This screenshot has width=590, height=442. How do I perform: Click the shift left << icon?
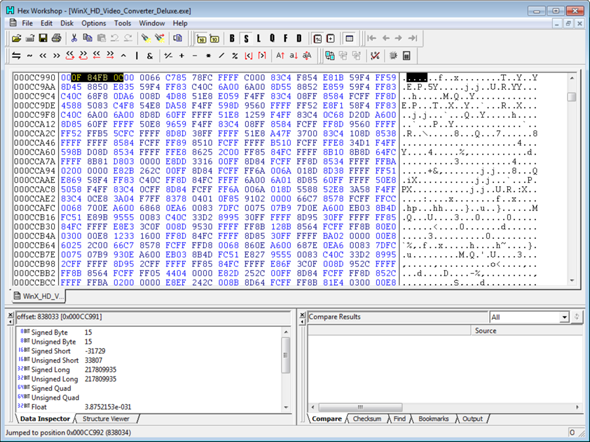[43, 56]
